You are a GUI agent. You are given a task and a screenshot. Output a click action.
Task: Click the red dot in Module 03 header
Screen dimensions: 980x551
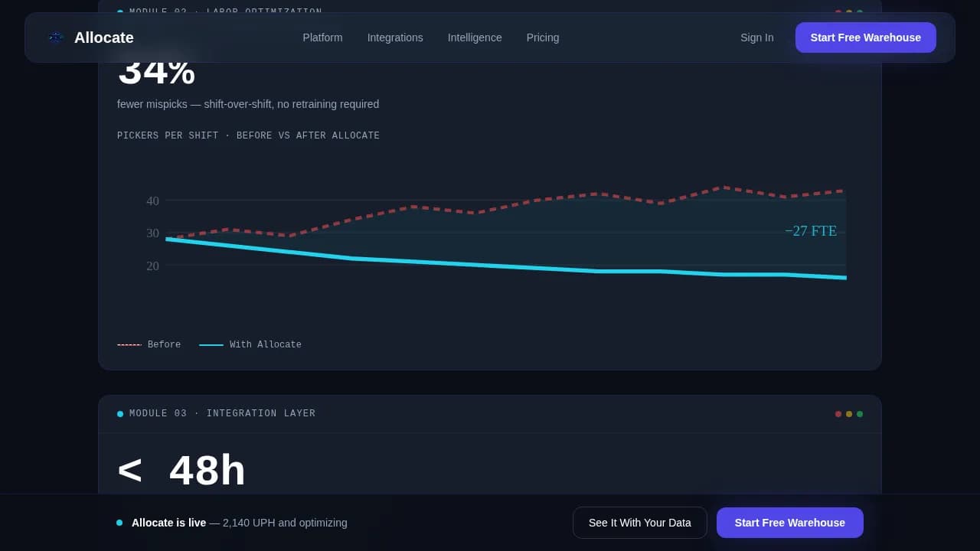[x=838, y=414]
